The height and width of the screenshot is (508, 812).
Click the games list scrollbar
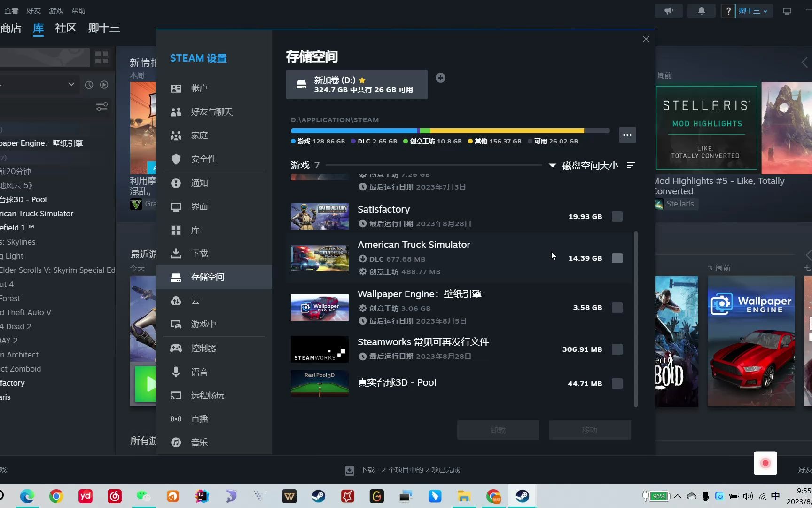pos(636,319)
